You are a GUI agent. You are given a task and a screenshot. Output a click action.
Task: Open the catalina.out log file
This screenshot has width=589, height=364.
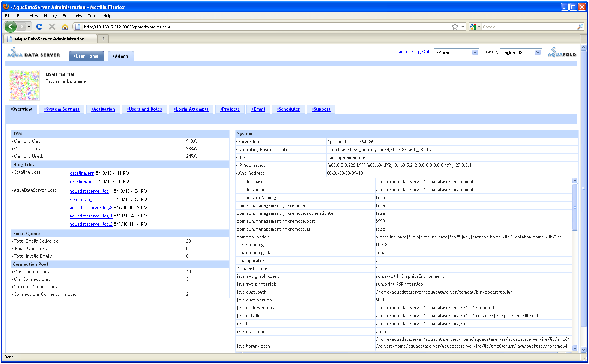[82, 181]
